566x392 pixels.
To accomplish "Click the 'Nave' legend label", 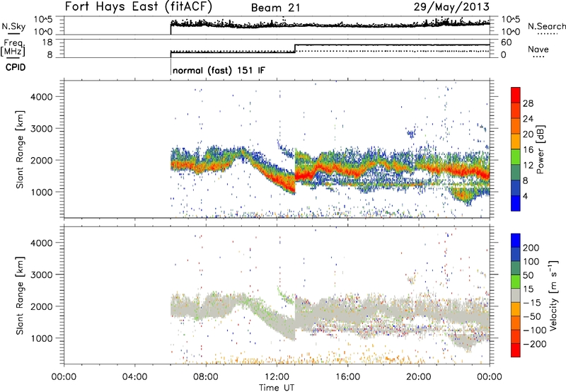I will click(x=538, y=49).
